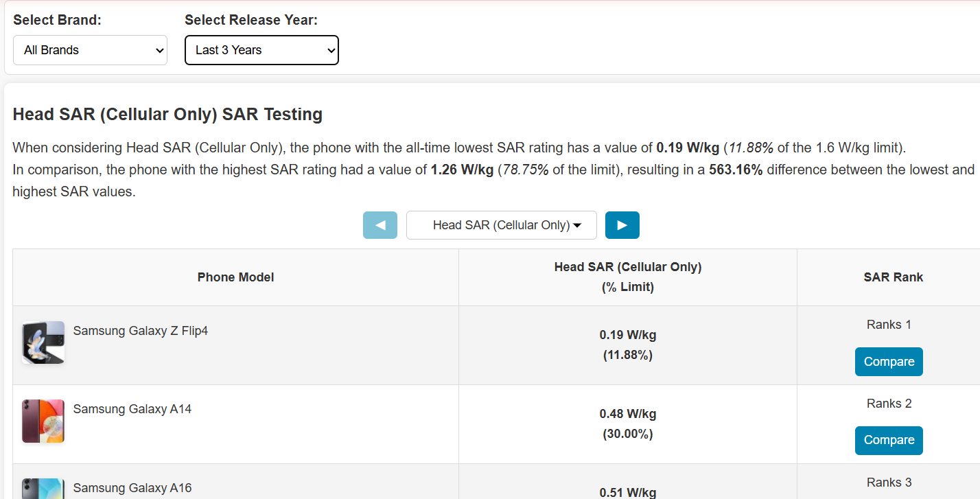Click the Select Brand label
Viewport: 980px width, 499px height.
pos(57,20)
